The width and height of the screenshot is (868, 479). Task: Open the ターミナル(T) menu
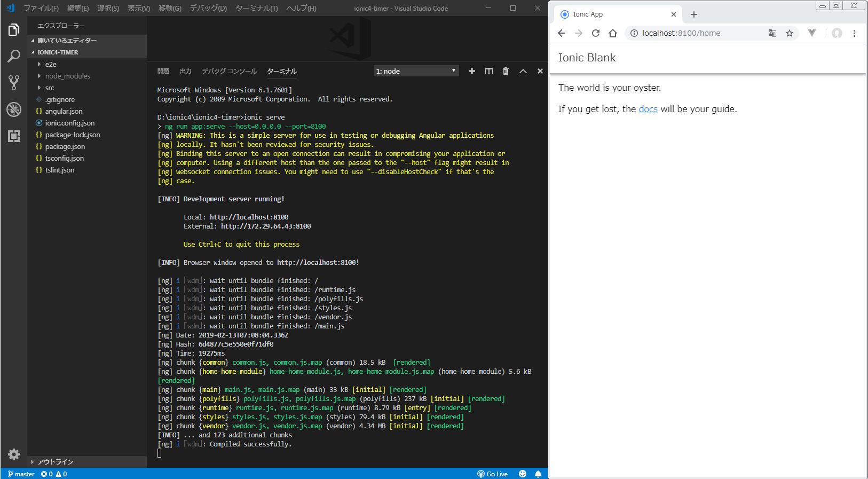pyautogui.click(x=256, y=8)
